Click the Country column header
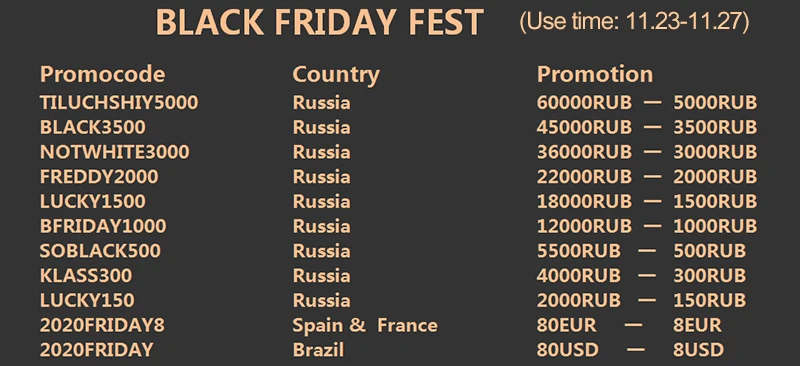Screen dimensions: 800x366 click(x=336, y=76)
